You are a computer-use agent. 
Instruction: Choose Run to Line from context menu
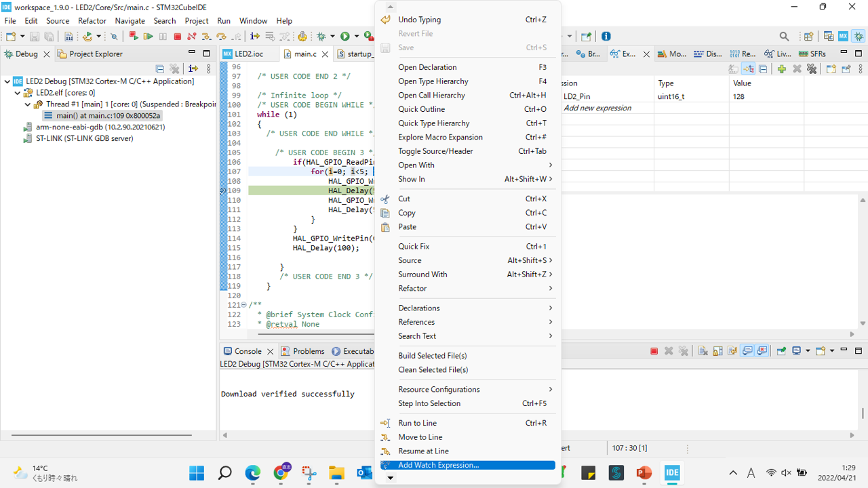click(468, 423)
